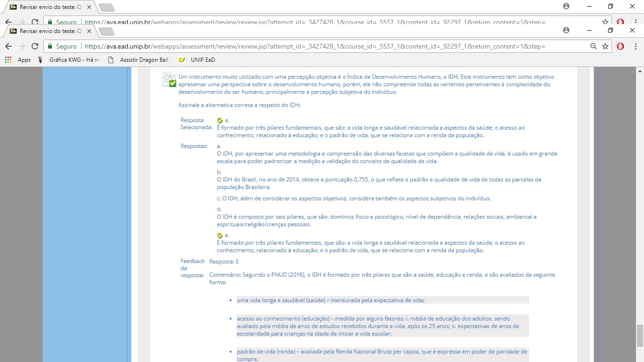Click the browser forward arrow
The image size is (644, 362).
click(21, 46)
